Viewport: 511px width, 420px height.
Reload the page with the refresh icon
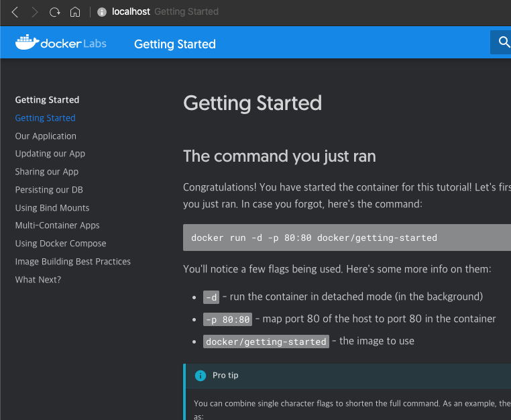pyautogui.click(x=55, y=12)
